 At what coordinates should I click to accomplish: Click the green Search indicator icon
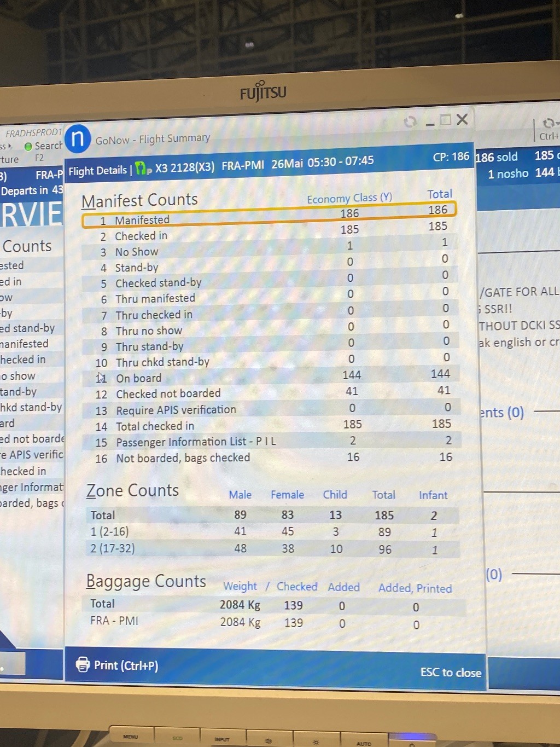[x=28, y=147]
